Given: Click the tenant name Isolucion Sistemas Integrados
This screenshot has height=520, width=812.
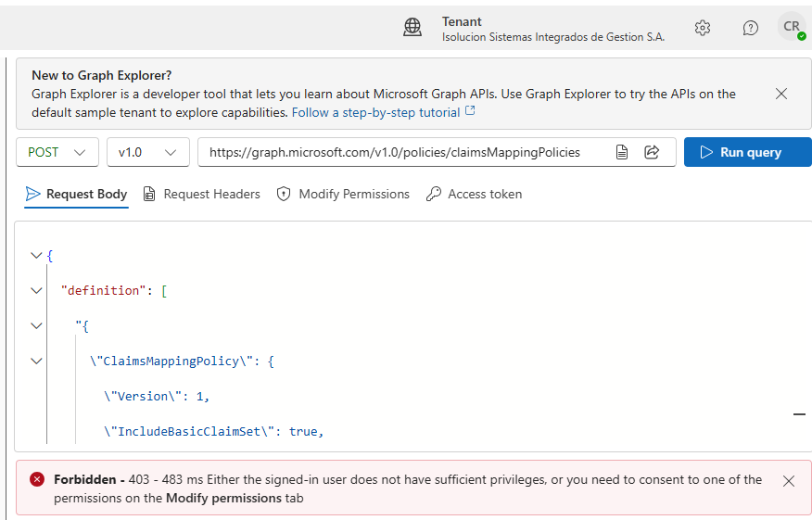Looking at the screenshot, I should [553, 37].
